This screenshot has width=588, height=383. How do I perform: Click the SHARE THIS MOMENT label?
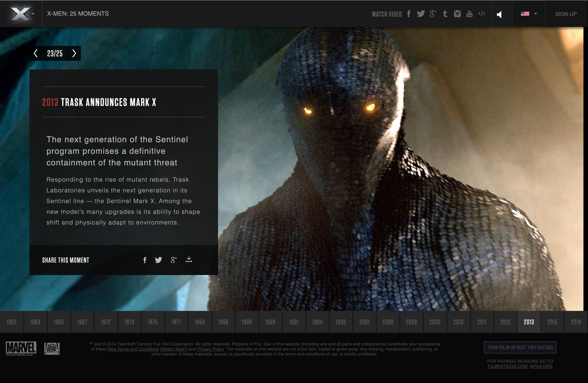coord(66,260)
